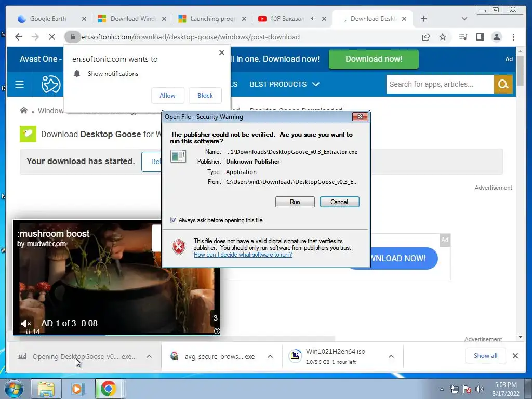532x399 pixels.
Task: Allow notifications from en.softonic.com
Action: coord(168,96)
